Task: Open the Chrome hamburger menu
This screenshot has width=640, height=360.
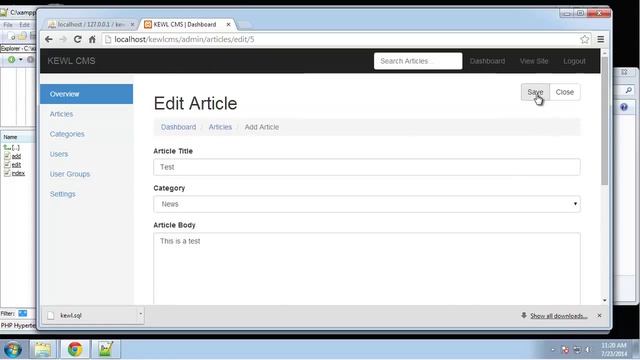Action: (x=600, y=39)
